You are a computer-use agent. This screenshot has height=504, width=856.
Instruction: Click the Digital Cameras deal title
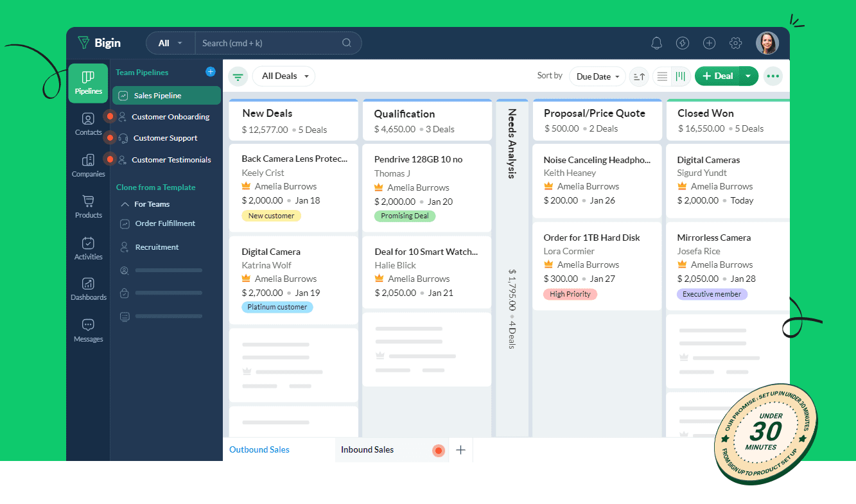click(708, 160)
